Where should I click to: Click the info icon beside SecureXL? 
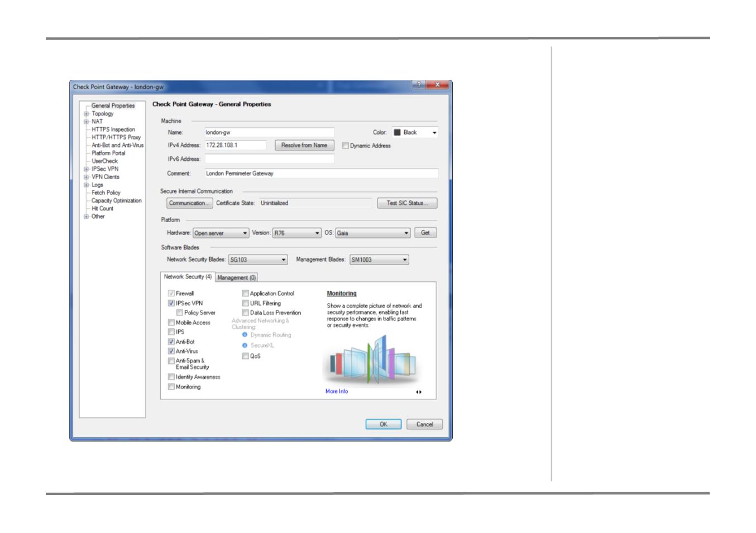(245, 345)
